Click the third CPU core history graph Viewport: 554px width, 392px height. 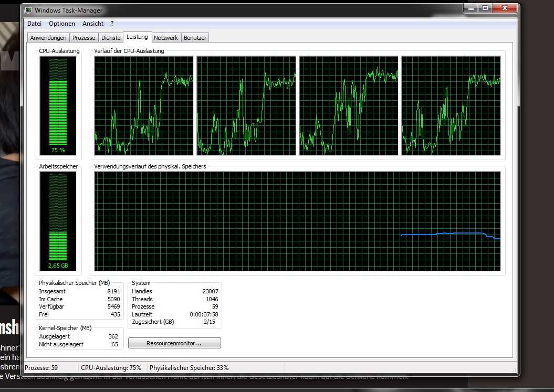pos(349,105)
